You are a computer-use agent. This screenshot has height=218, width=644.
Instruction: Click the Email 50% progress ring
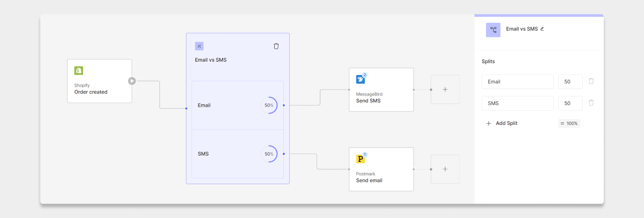point(269,105)
